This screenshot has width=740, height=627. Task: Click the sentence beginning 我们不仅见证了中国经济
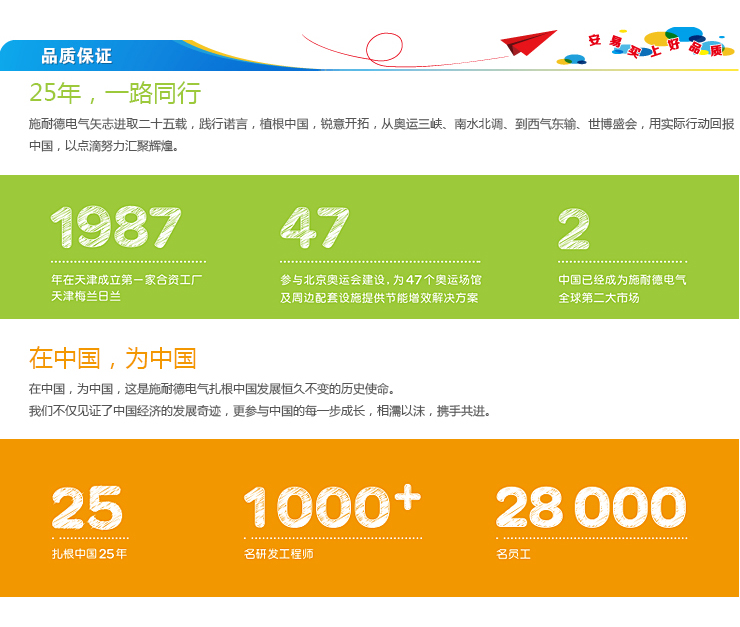pyautogui.click(x=261, y=411)
